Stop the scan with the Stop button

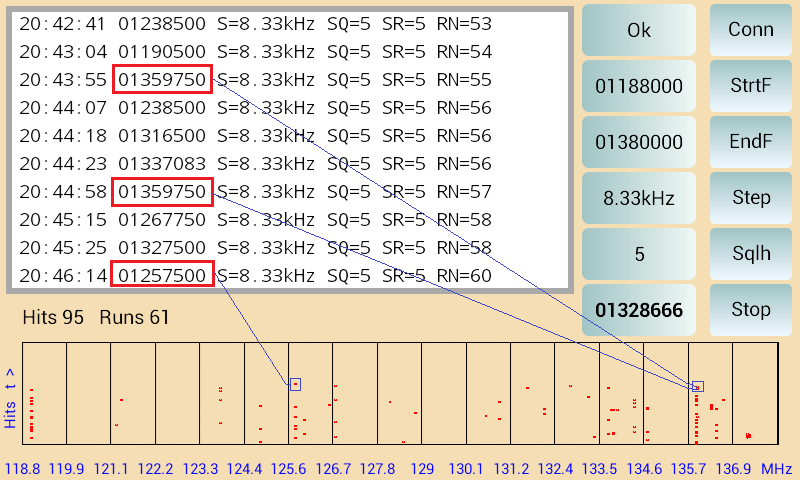751,310
